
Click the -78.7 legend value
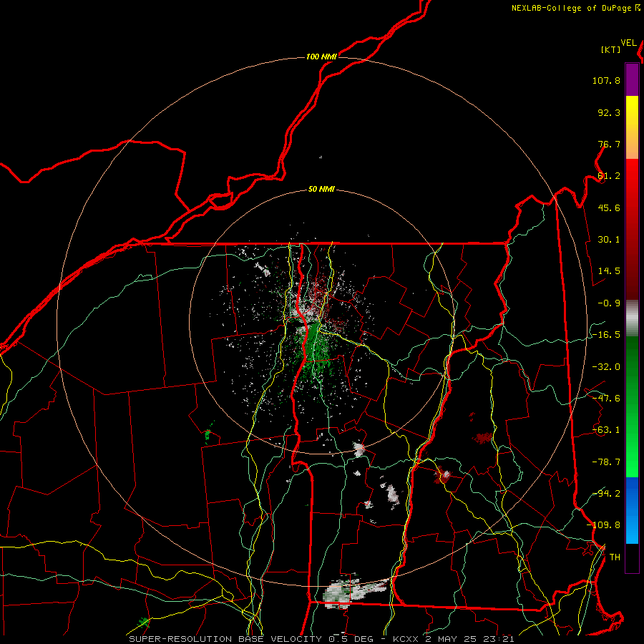pyautogui.click(x=606, y=462)
